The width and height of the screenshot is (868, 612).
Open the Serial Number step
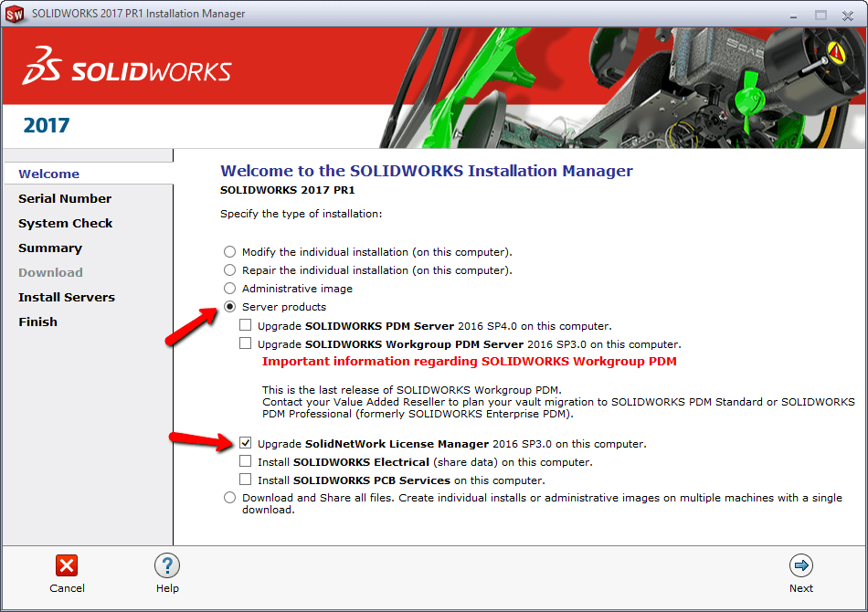point(65,198)
